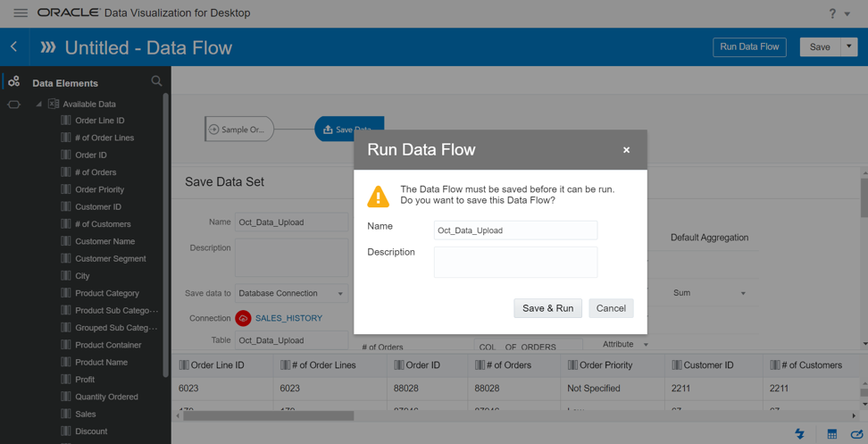
Task: Click the dialog Description text box
Action: click(x=515, y=262)
